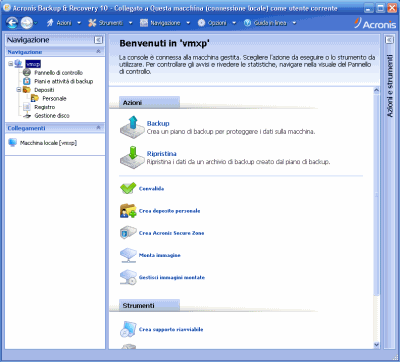The image size is (400, 362).
Task: Click the Monta immagine link
Action: coord(160,255)
